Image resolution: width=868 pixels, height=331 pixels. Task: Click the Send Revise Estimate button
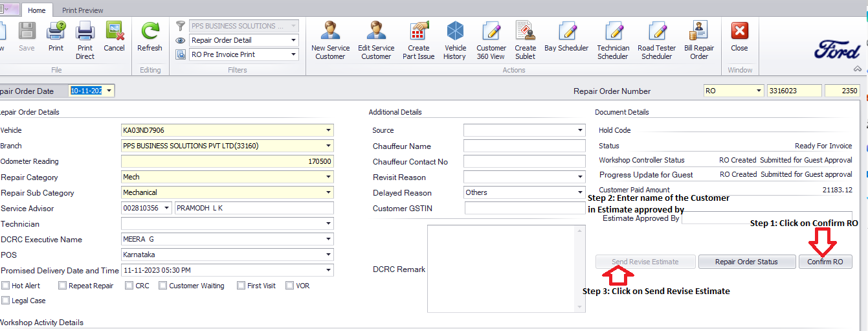click(x=645, y=262)
